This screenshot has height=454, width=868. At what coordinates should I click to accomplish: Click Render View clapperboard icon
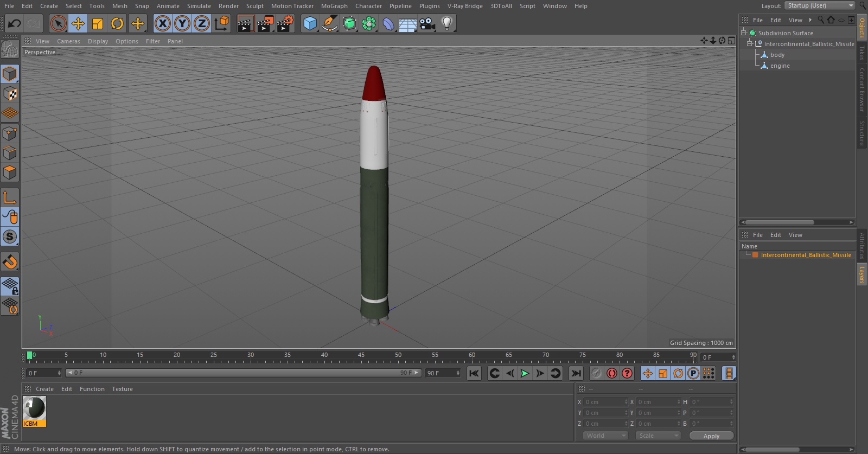coord(245,23)
